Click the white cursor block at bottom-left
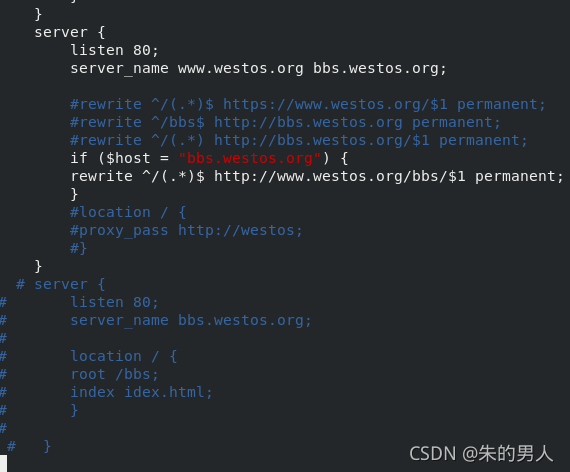This screenshot has height=472, width=570. (x=3, y=463)
